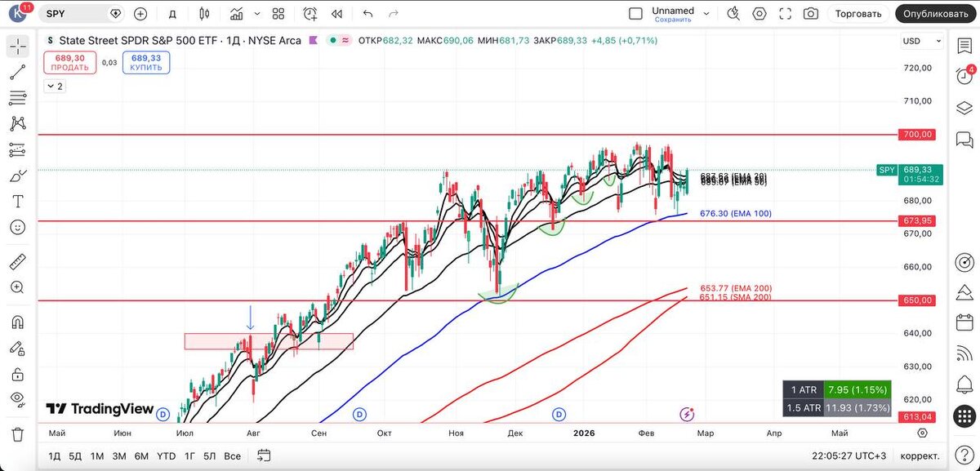This screenshot has height=471, width=980.
Task: Select the 'Все' full date range
Action: click(233, 455)
